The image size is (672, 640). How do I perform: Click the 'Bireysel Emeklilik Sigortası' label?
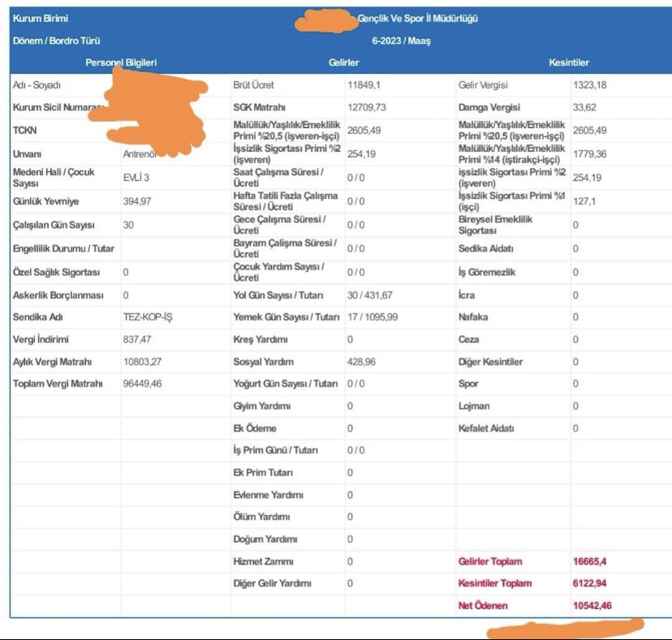click(495, 225)
